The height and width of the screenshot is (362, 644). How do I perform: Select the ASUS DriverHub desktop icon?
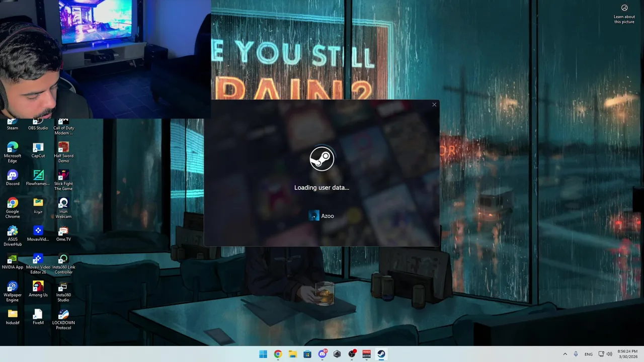(x=13, y=236)
